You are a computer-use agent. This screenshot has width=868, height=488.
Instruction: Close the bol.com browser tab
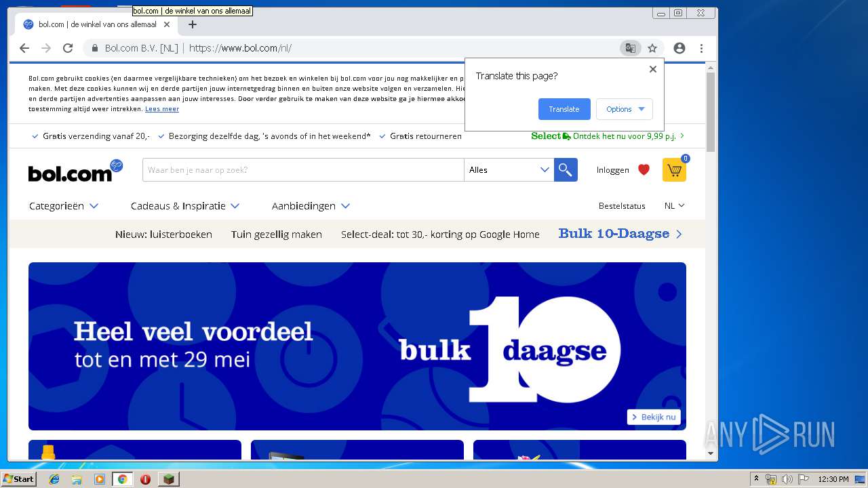[167, 24]
